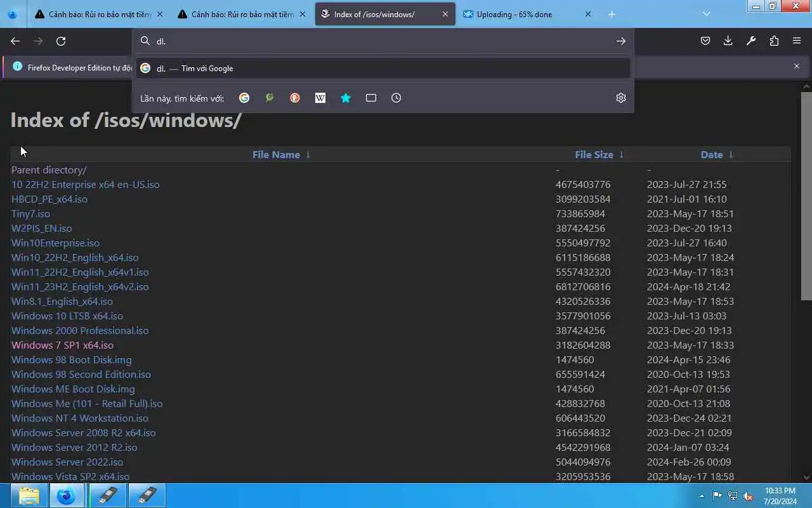The height and width of the screenshot is (508, 812).
Task: Open Windows 98 Second Edition.iso link
Action: [81, 375]
